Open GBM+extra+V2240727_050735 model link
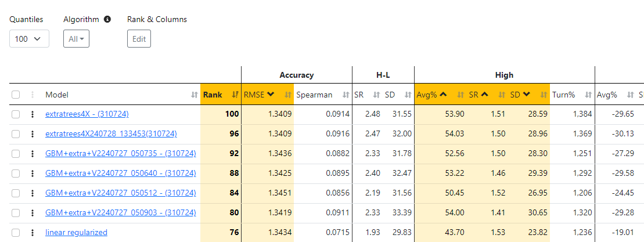The image size is (644, 242). point(121,154)
